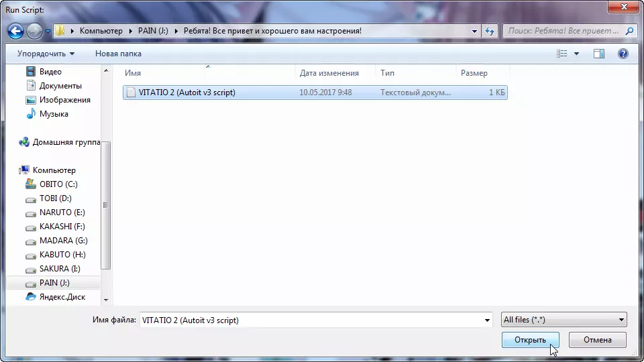The width and height of the screenshot is (644, 362).
Task: Select Музыка library in the sidebar
Action: coord(54,114)
